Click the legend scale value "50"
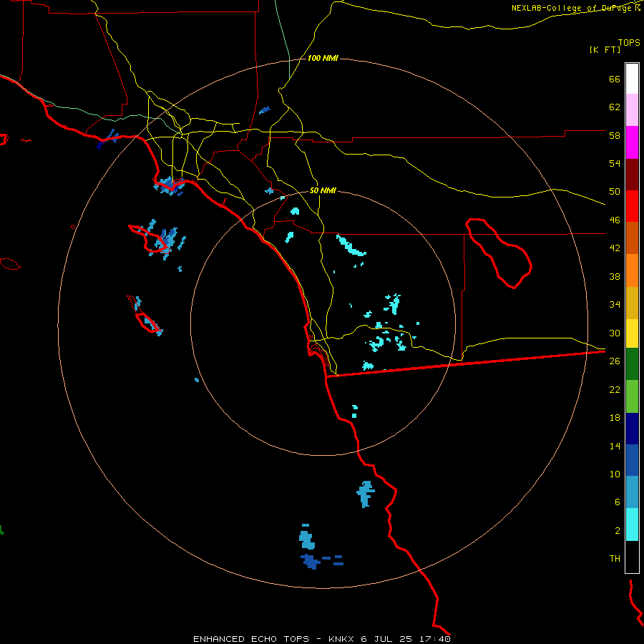644x644 pixels. [x=615, y=192]
